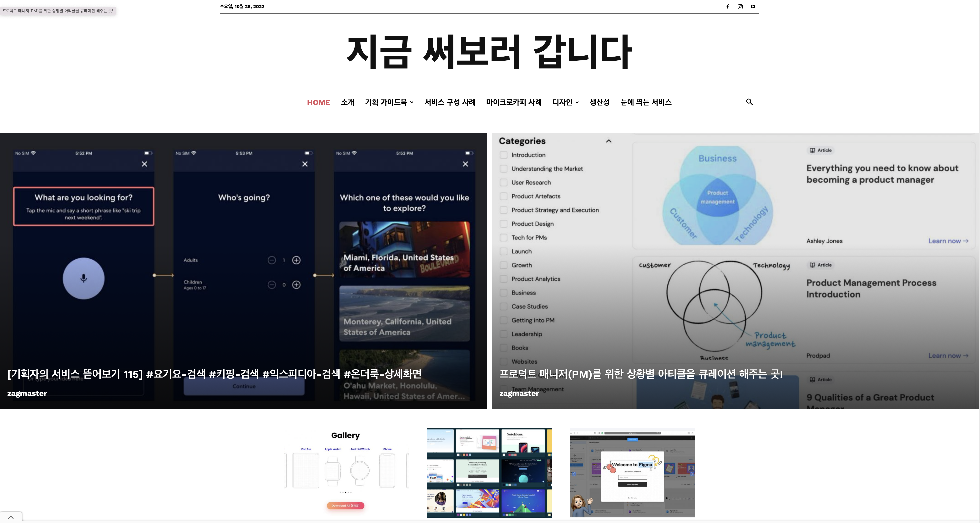Viewport: 980px width, 523px height.
Task: Click zagmaster author under the PM post
Action: click(x=519, y=393)
